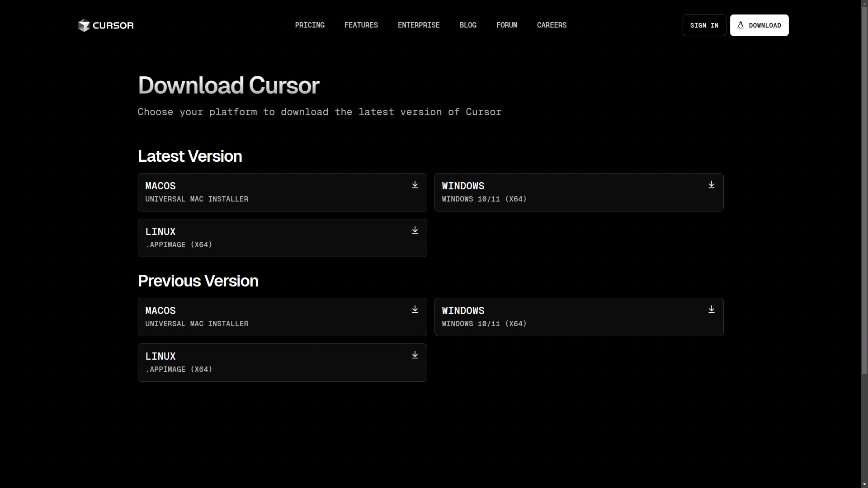Click download arrow on previous Linux card
Image resolution: width=868 pixels, height=488 pixels.
point(415,355)
